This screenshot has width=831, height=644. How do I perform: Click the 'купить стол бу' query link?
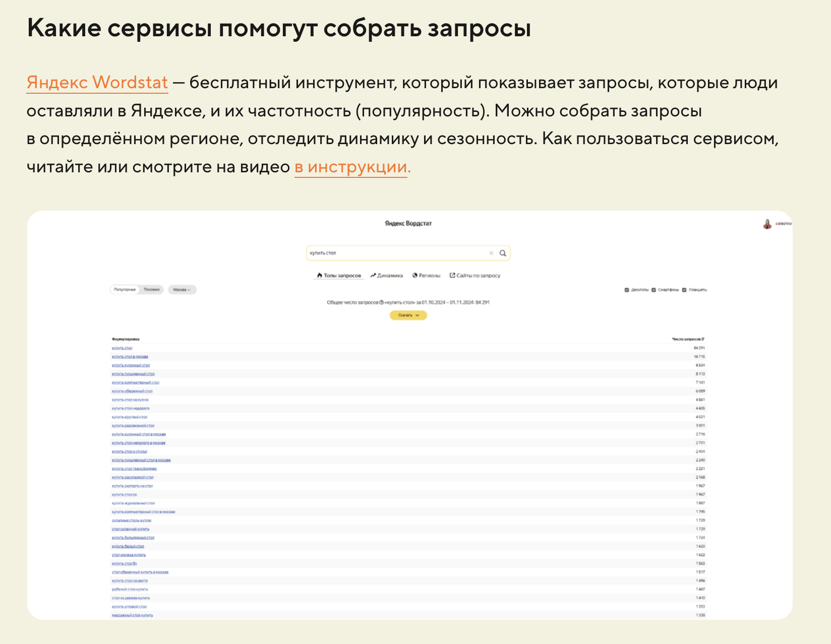pos(125,563)
